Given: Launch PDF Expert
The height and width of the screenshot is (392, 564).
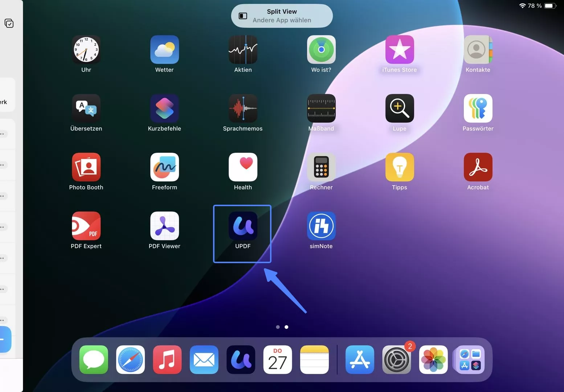Looking at the screenshot, I should click(86, 226).
